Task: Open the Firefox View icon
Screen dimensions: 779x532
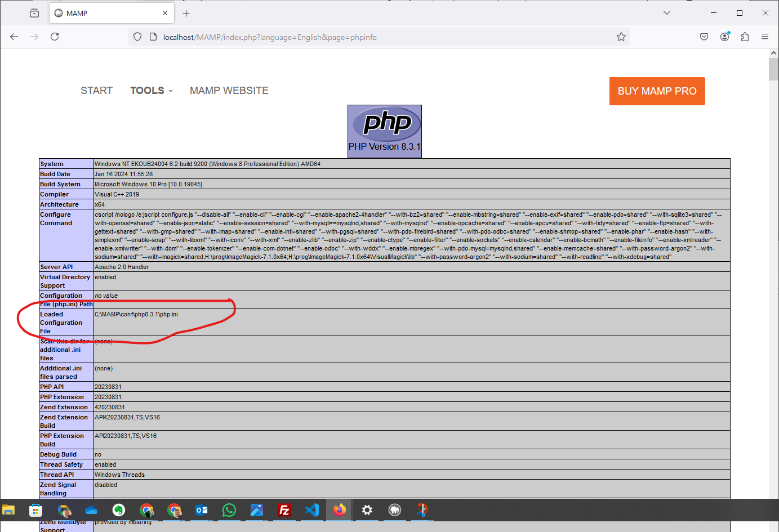Action: coord(34,13)
